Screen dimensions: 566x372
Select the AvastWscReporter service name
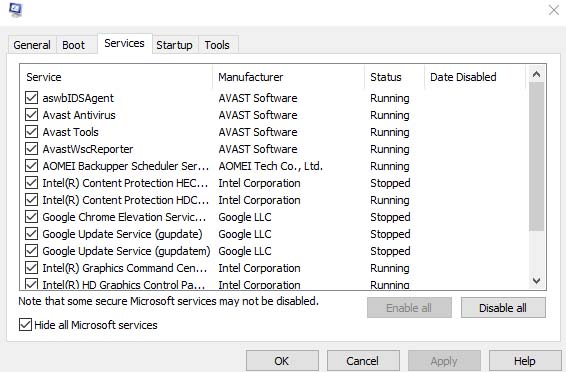(x=88, y=149)
